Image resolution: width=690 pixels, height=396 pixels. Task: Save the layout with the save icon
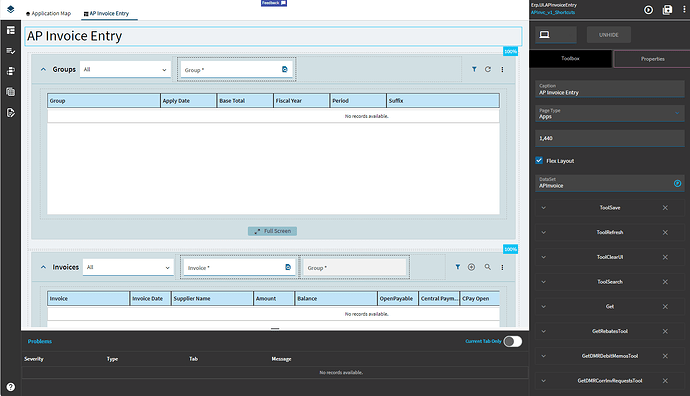(667, 10)
